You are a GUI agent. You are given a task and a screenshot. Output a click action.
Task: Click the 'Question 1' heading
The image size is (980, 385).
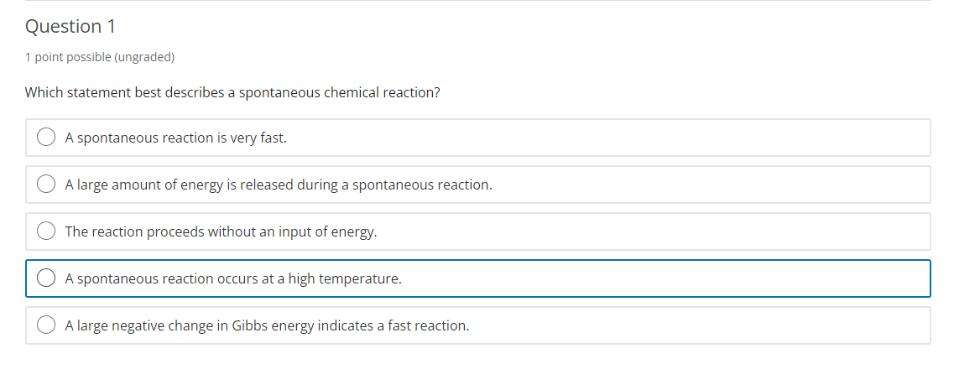click(x=70, y=27)
